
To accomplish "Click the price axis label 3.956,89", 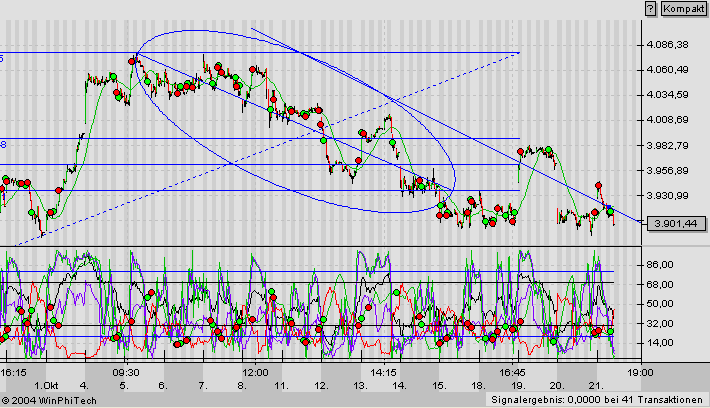I will click(667, 170).
